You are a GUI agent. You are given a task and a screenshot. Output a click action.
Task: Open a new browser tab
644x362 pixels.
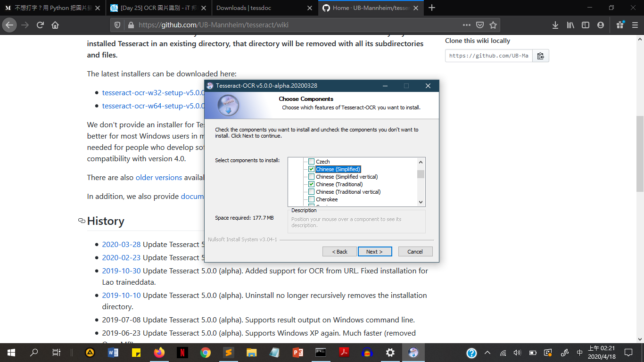[x=432, y=8]
